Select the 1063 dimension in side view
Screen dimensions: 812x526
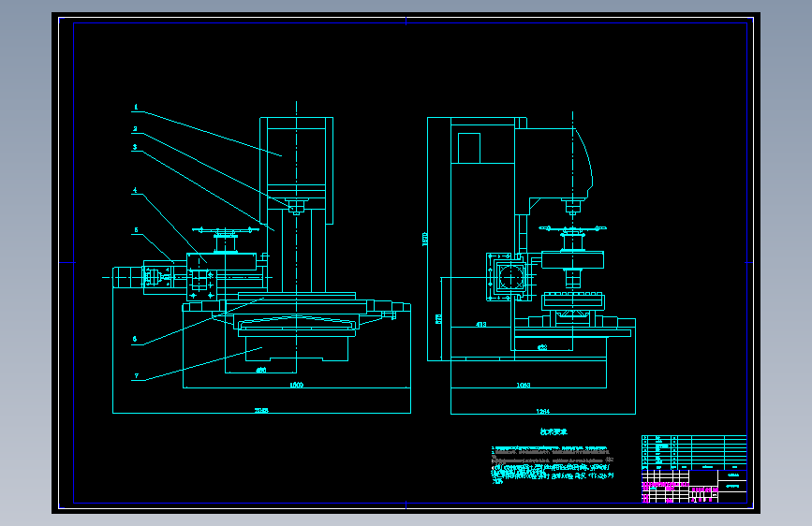524,385
